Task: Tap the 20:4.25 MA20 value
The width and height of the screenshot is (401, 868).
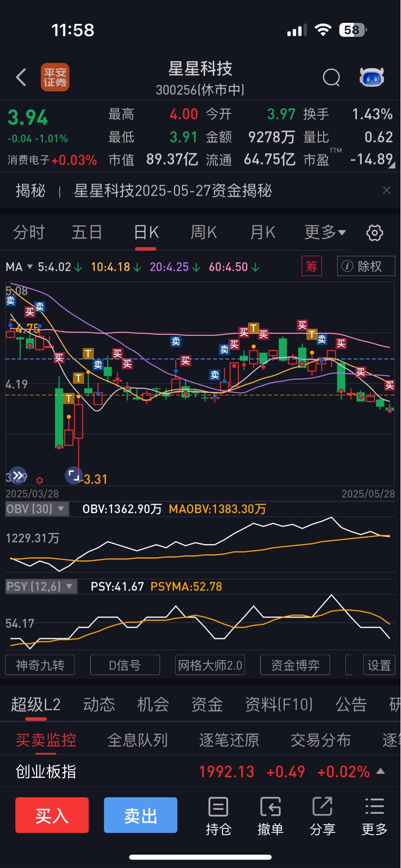Action: point(169,267)
